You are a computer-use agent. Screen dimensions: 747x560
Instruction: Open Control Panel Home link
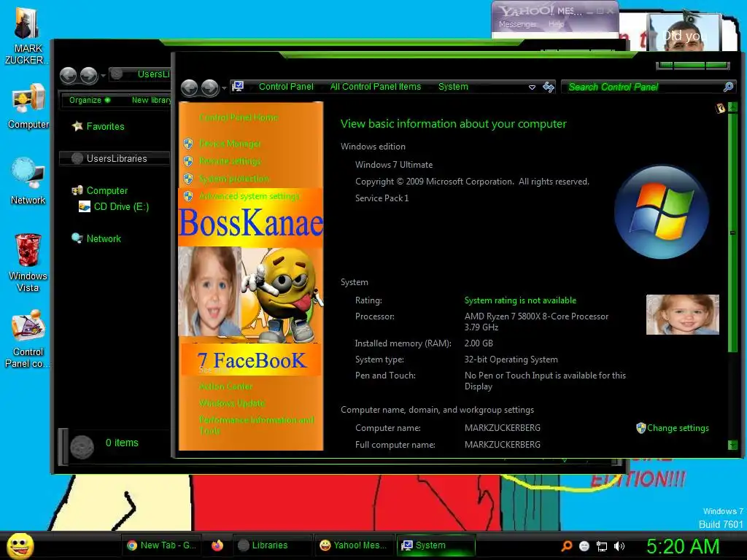[239, 117]
